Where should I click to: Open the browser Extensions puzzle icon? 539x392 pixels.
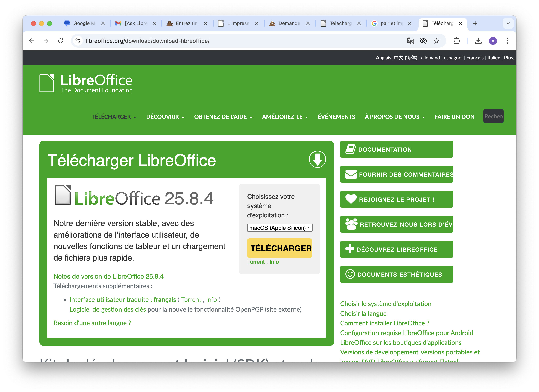(x=456, y=41)
